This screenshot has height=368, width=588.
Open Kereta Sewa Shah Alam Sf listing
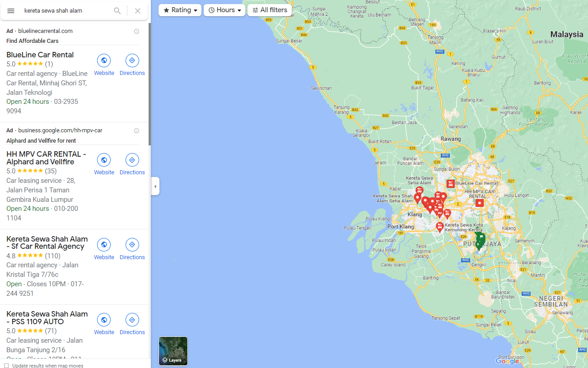47,242
